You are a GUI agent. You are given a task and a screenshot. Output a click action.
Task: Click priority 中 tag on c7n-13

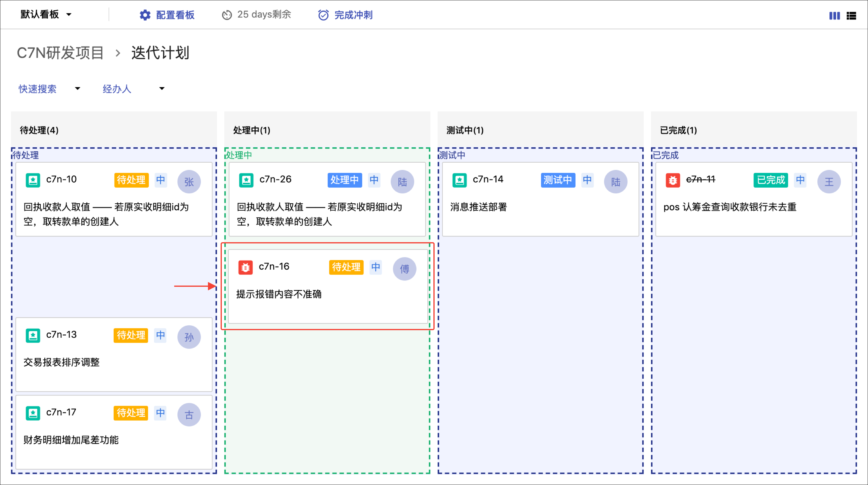tap(160, 335)
